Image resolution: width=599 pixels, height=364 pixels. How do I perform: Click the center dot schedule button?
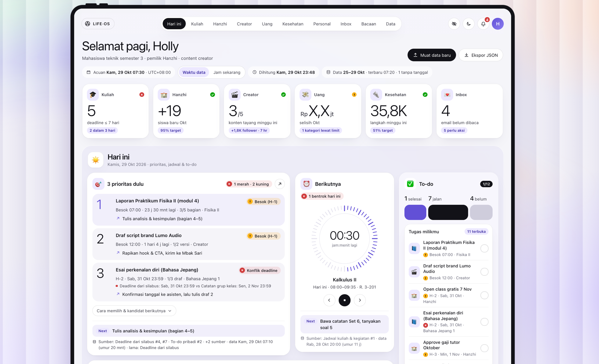point(344,300)
